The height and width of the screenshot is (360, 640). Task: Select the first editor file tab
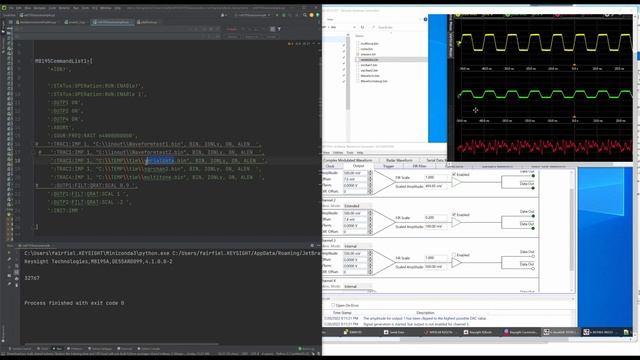pyautogui.click(x=36, y=22)
